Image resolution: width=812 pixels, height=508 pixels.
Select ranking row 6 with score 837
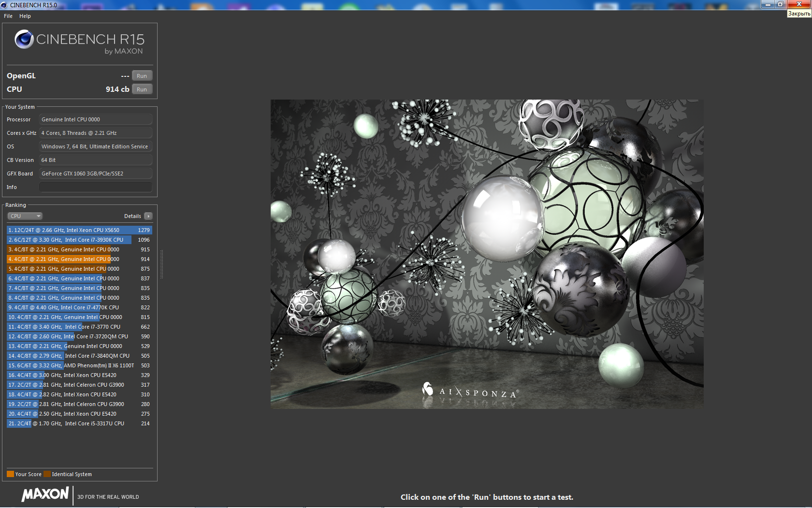tap(79, 278)
